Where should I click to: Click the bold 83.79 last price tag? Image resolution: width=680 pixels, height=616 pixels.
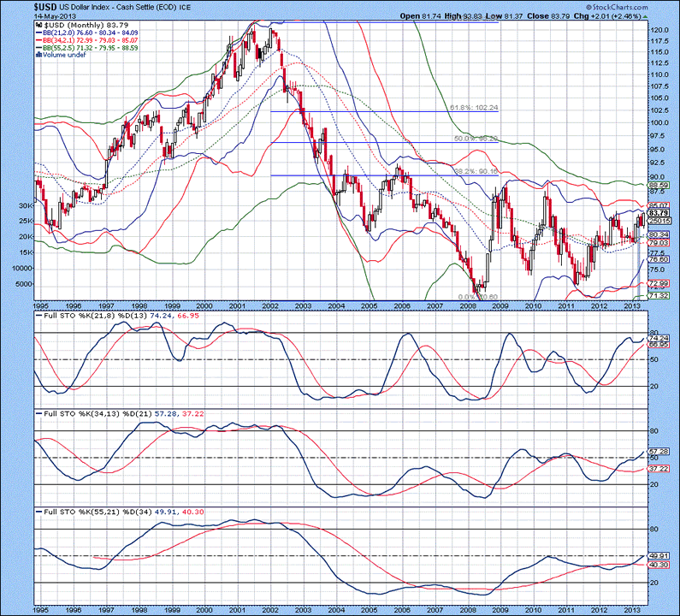[659, 213]
